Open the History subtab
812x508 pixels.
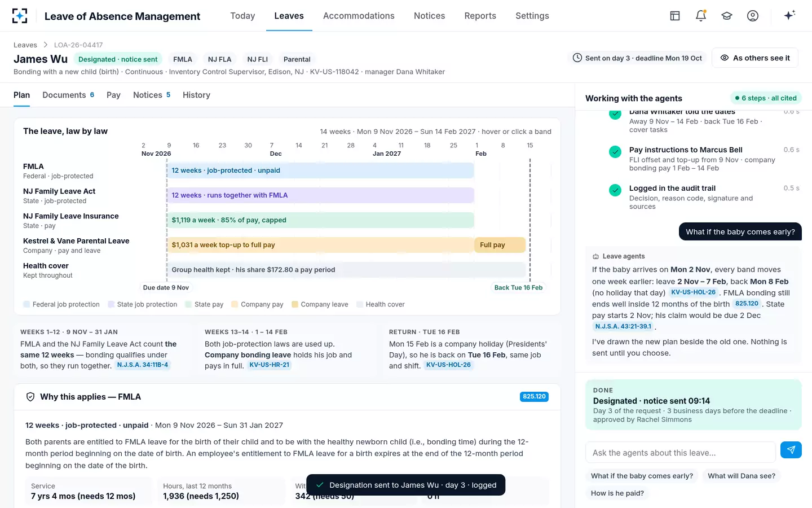pyautogui.click(x=196, y=95)
